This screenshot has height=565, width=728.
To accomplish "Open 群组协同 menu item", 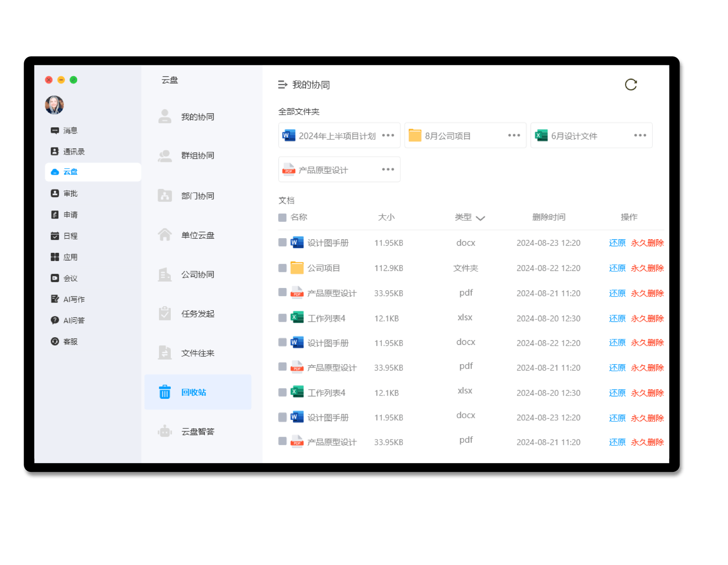I will tap(198, 156).
